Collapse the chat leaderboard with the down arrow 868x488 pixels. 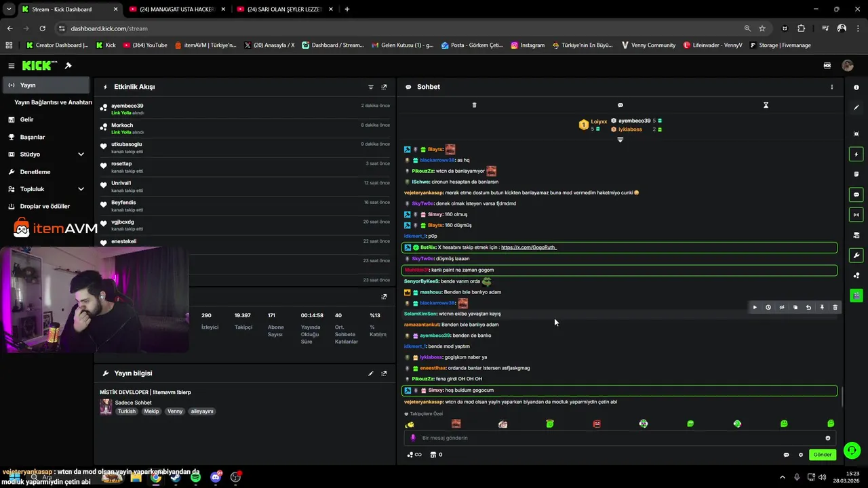tap(620, 140)
